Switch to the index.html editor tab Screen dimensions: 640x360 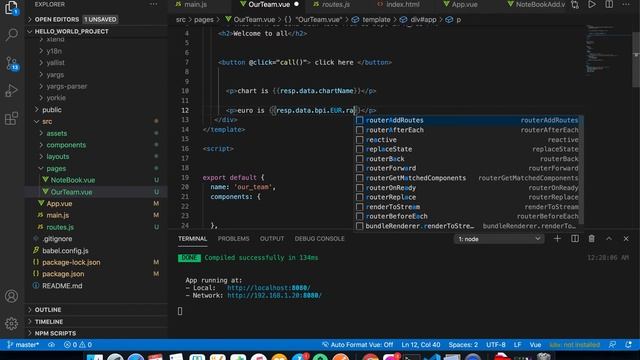(402, 4)
